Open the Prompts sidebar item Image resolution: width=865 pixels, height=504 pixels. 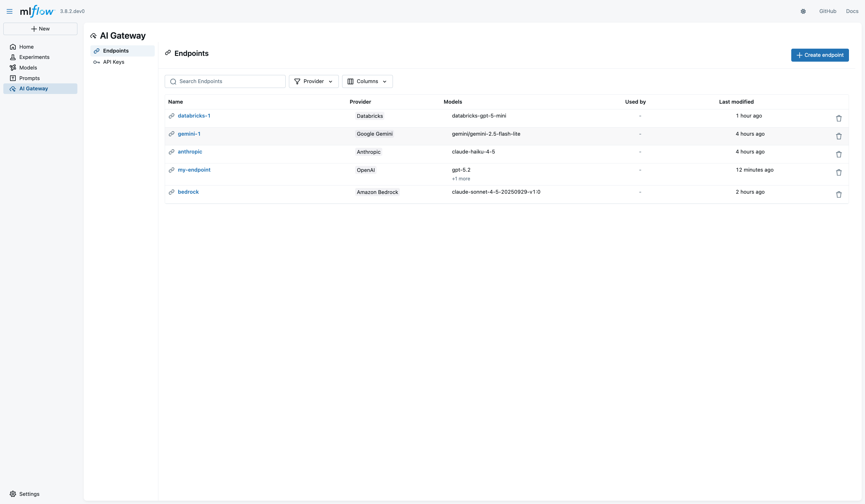tap(30, 78)
